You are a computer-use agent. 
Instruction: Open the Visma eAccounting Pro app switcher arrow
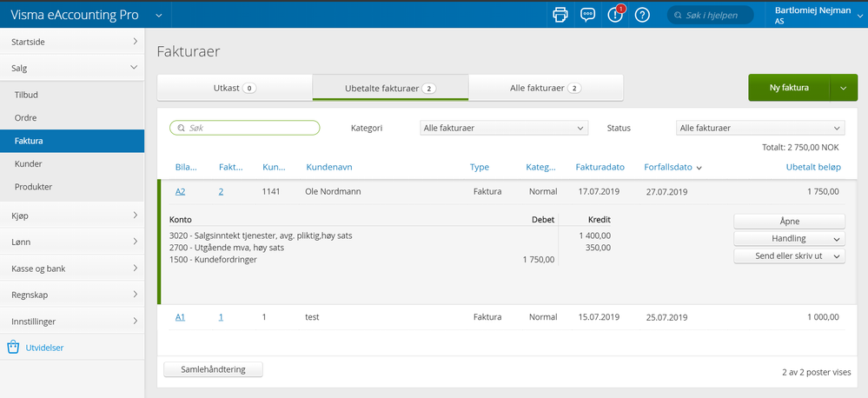158,15
